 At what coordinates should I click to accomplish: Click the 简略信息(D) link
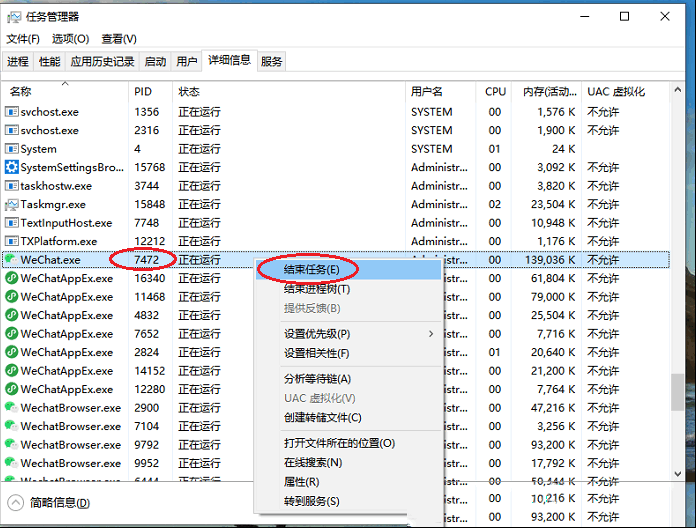[60, 503]
